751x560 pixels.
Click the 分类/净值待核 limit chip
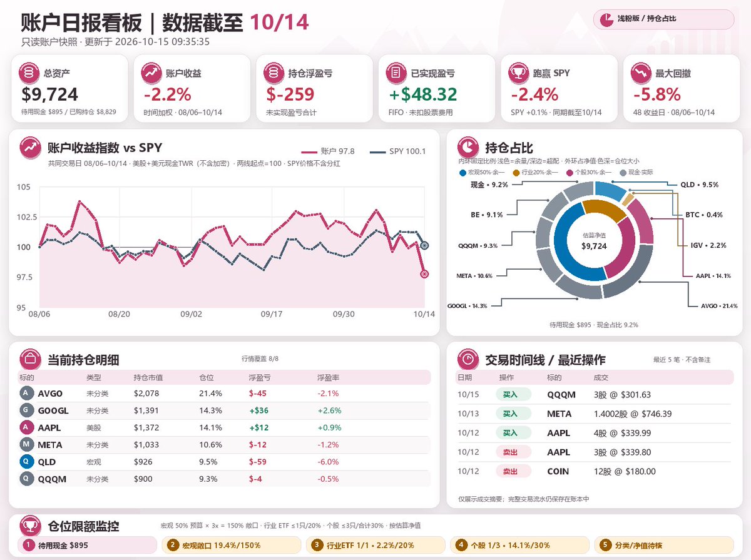(x=664, y=545)
